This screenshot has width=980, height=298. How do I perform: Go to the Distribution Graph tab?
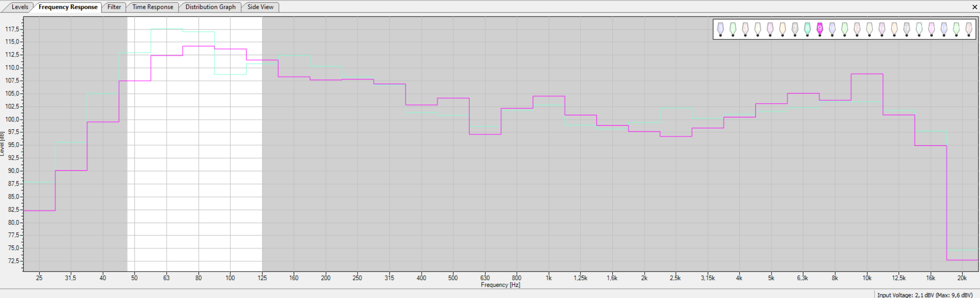210,7
